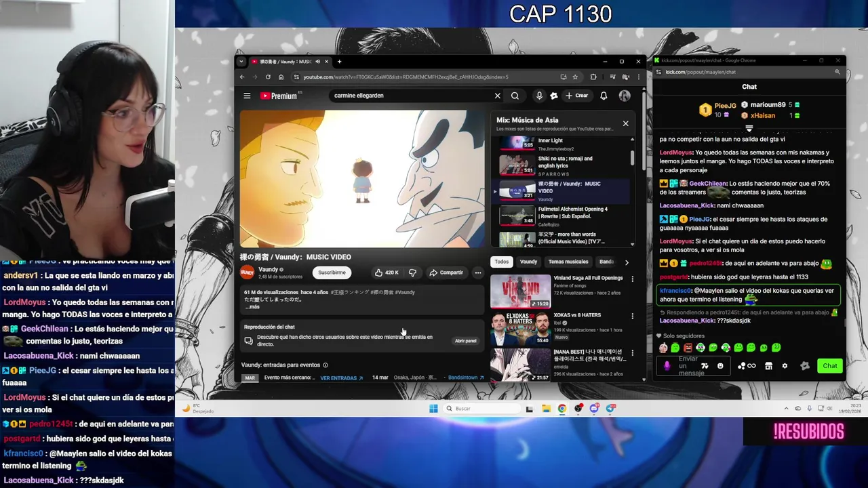Bookmark this page with the star icon
868x488 pixels.
(x=575, y=77)
